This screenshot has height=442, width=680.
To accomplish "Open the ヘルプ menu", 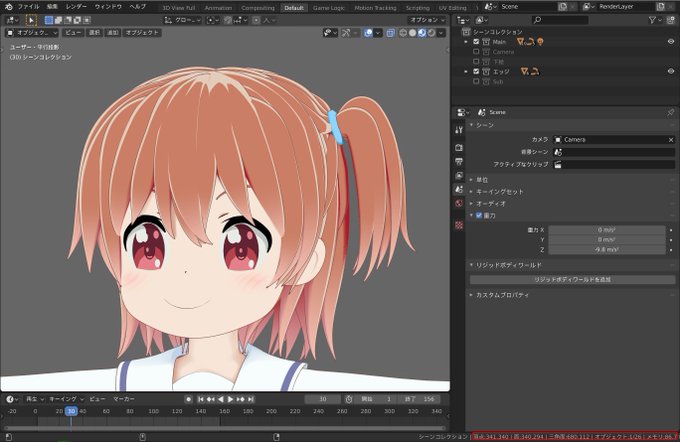I will 138,7.
